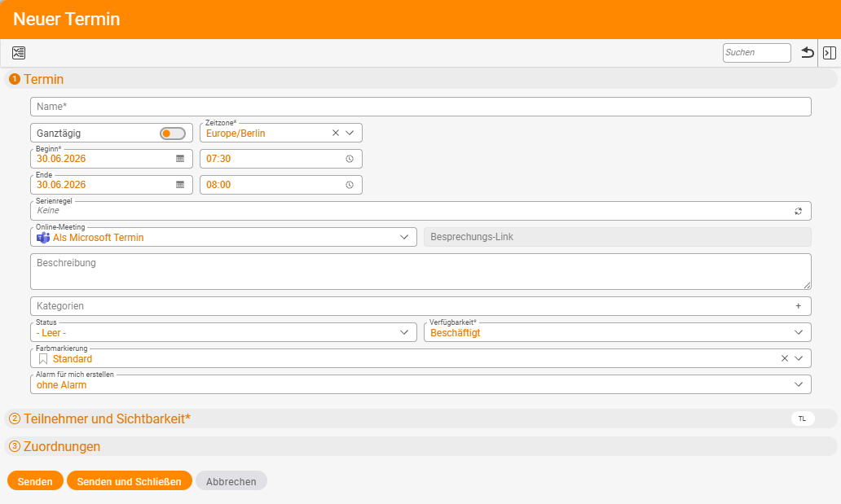Viewport: 841px width, 504px height.
Task: Click the start time value 07:30
Action: coord(218,159)
